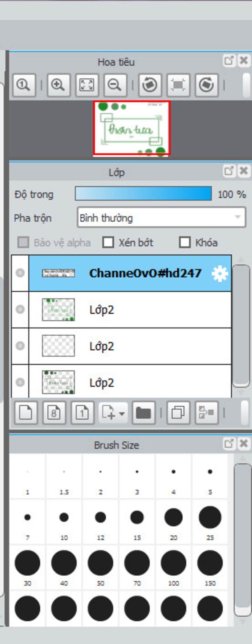
Task: Add a new 8-bit layer
Action: click(x=54, y=413)
